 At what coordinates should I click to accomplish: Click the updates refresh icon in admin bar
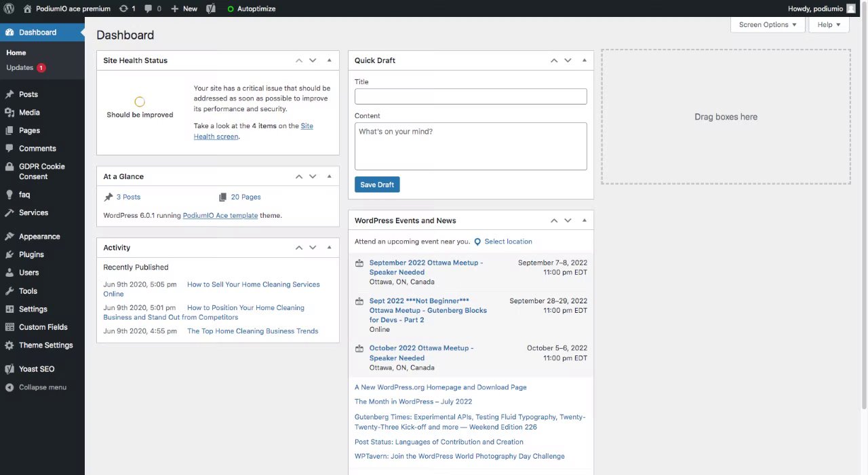pos(123,9)
